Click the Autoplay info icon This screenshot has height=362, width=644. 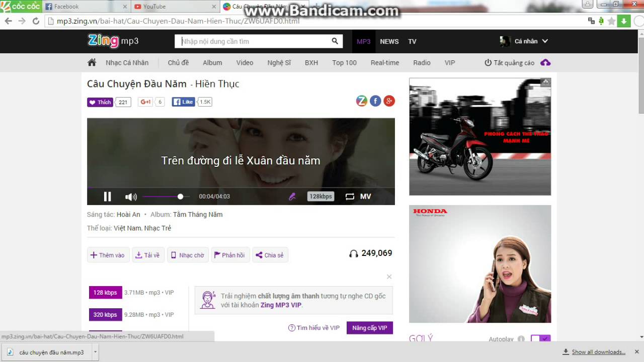point(521,339)
